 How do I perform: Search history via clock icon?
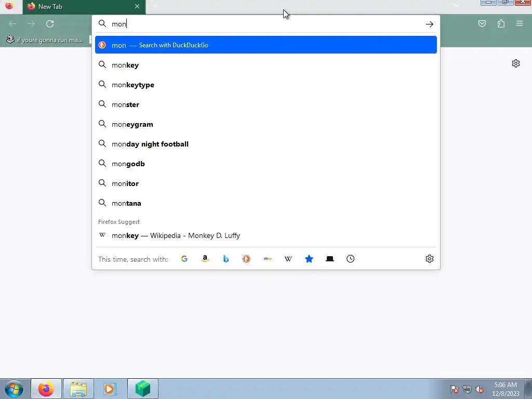pyautogui.click(x=351, y=259)
